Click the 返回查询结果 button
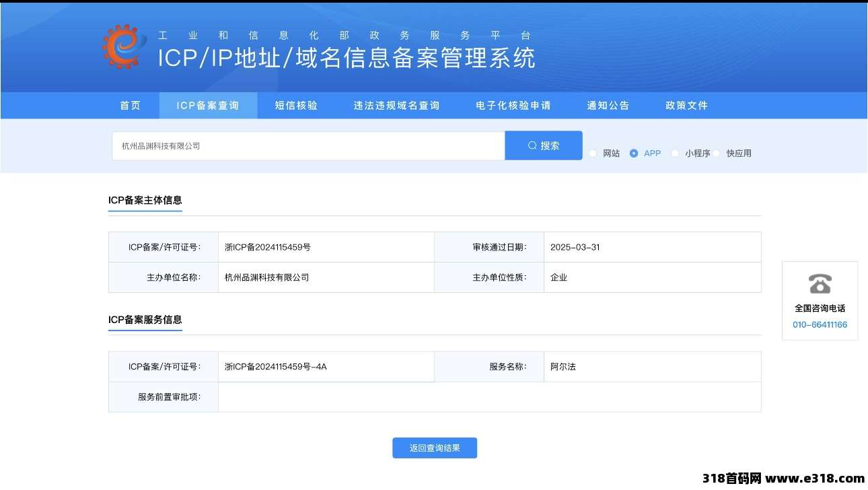This screenshot has height=490, width=868. pyautogui.click(x=435, y=448)
